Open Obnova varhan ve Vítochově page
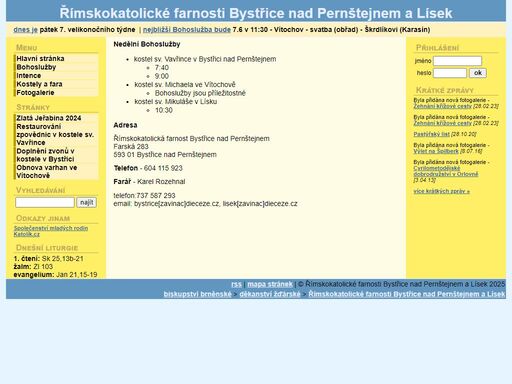The width and height of the screenshot is (512, 384). pyautogui.click(x=57, y=171)
